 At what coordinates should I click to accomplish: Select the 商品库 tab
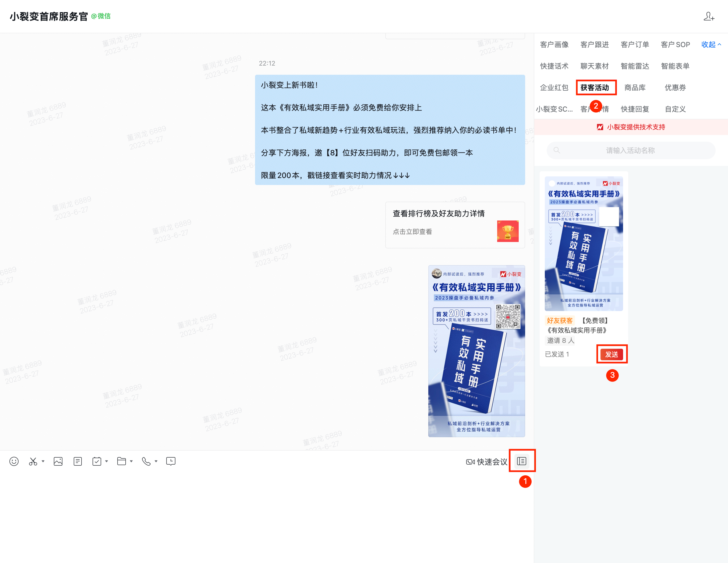[635, 88]
